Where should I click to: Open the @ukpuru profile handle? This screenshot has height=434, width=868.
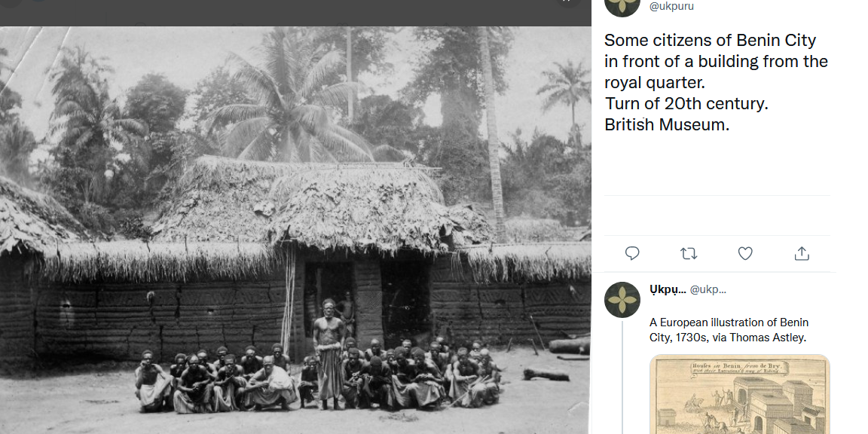[671, 7]
